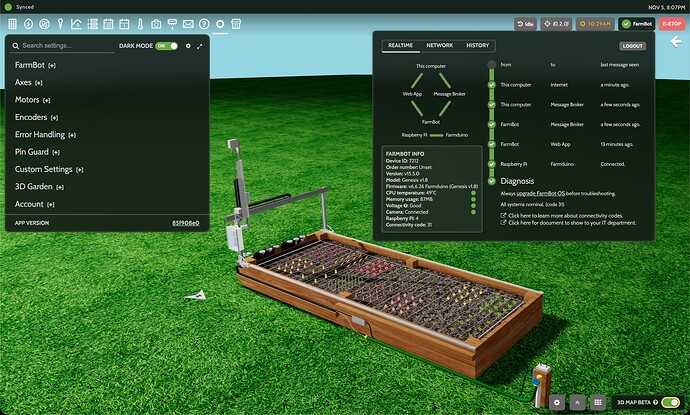This screenshot has height=415, width=690.
Task: Open the help question mark icon
Action: point(204,23)
